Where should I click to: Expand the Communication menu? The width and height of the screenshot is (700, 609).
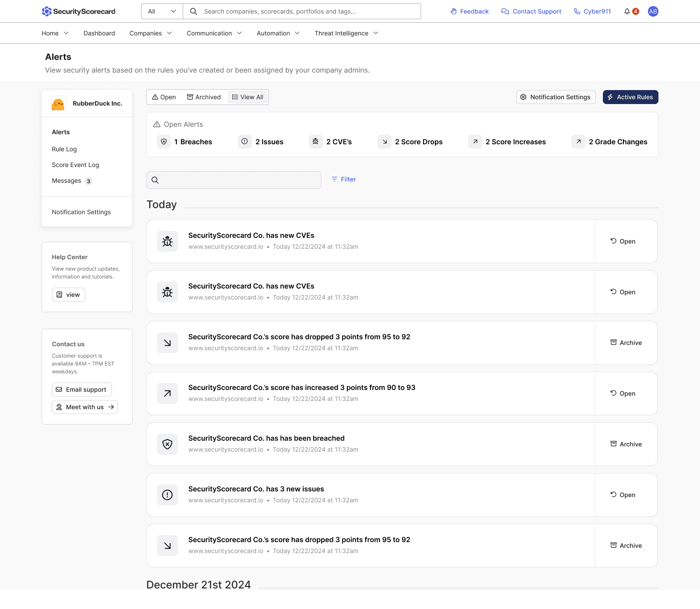click(x=214, y=33)
